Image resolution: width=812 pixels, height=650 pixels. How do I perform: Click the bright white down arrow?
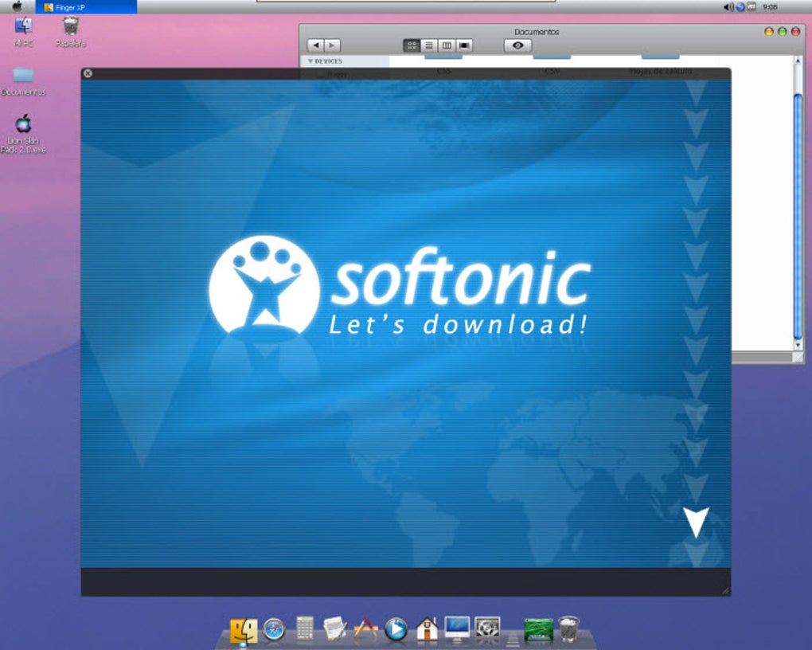[696, 523]
